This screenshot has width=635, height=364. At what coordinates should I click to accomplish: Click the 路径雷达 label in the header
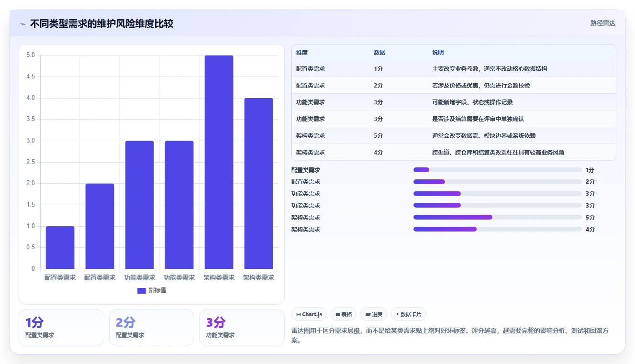tap(602, 23)
